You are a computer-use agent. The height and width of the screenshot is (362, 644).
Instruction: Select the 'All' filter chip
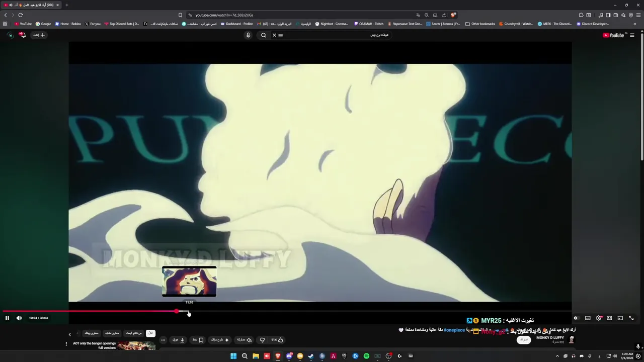150,333
